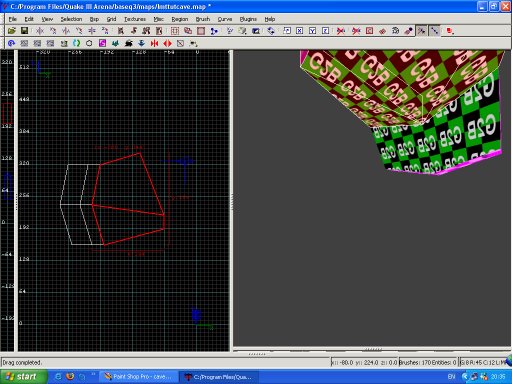Click the green and blue cycle arrows icon
The image size is (512, 384).
(76, 43)
